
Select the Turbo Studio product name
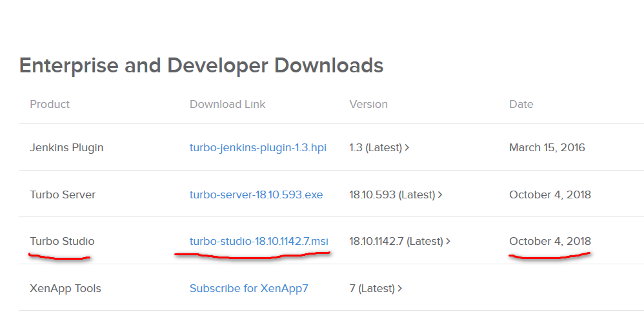point(62,241)
